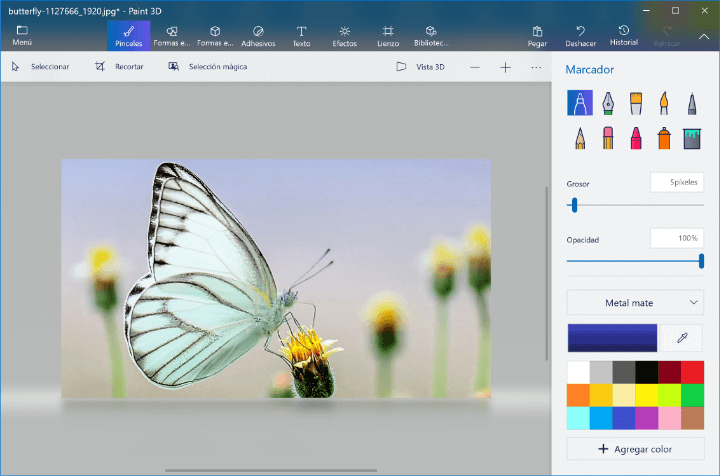Select the Fill bucket tool
The image size is (720, 476).
[x=692, y=138]
